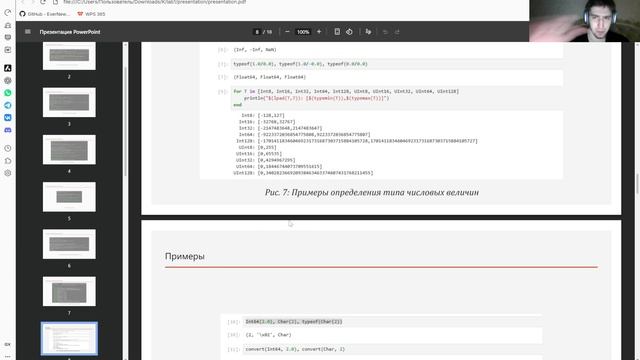This screenshot has width=640, height=360.
Task: Open the ChatGPT sidebar icon
Action: 8,80
